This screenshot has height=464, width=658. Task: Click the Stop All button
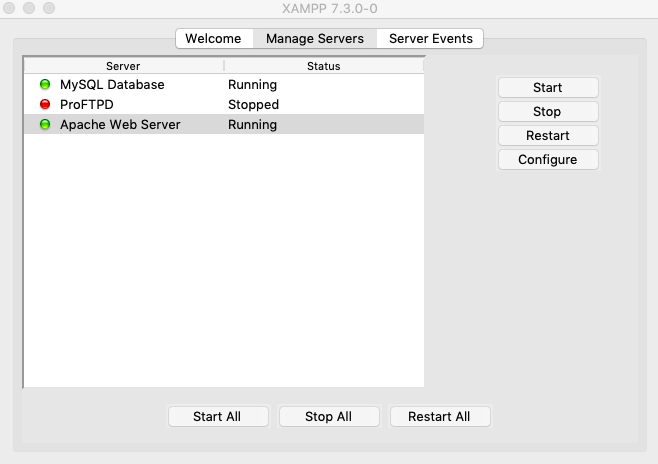point(328,417)
